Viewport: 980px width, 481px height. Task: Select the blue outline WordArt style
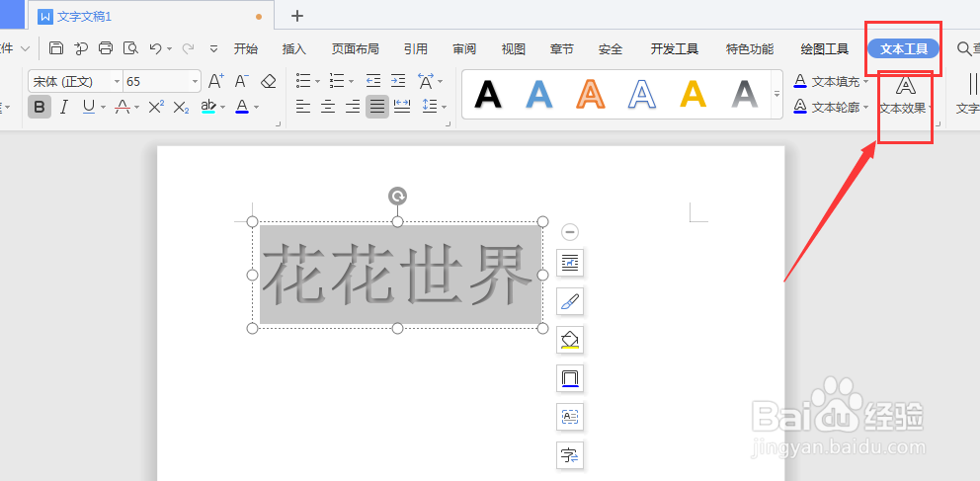642,95
